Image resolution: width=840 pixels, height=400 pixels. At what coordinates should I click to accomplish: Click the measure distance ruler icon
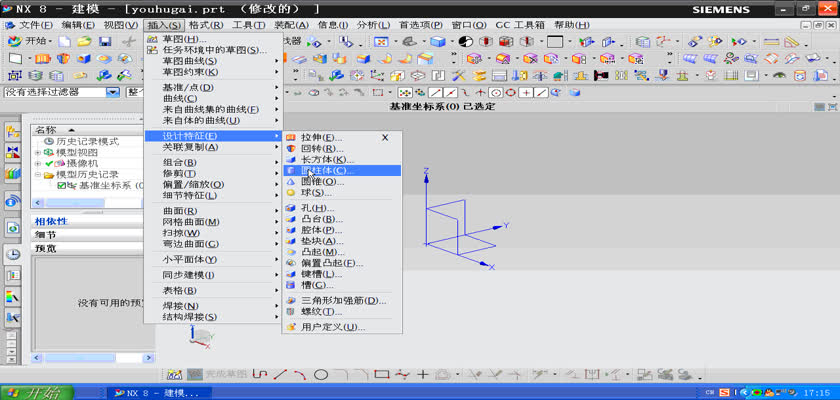pyautogui.click(x=771, y=41)
